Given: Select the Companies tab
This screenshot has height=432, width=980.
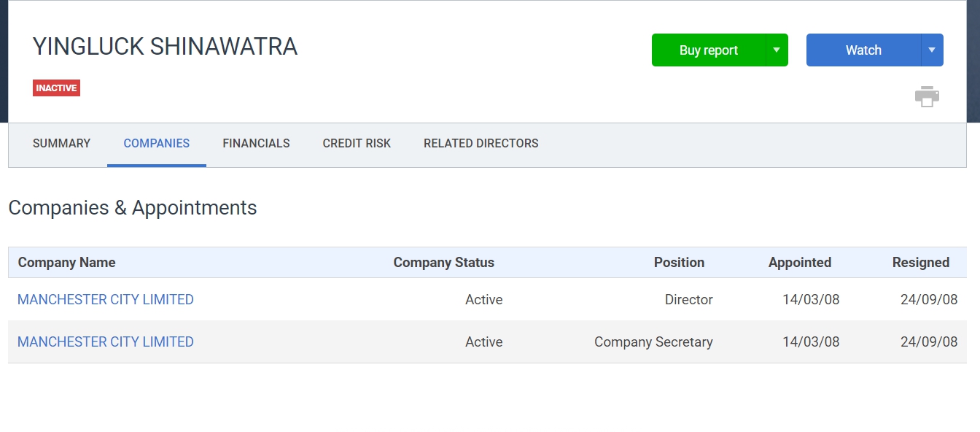Looking at the screenshot, I should 157,144.
